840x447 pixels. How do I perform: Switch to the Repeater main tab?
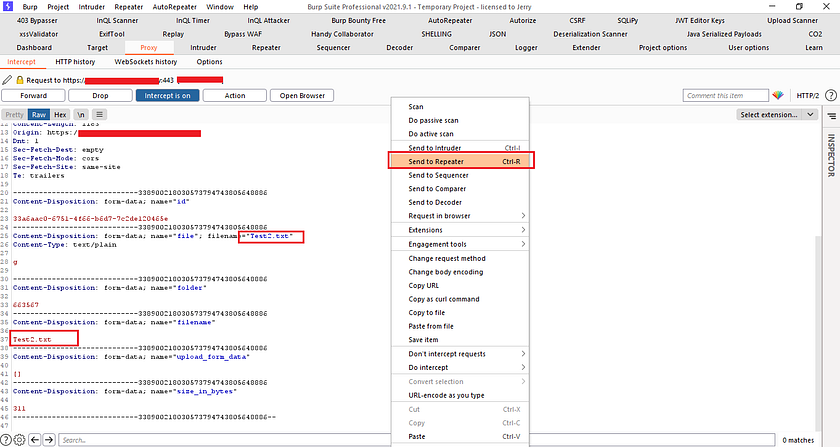[x=266, y=48]
